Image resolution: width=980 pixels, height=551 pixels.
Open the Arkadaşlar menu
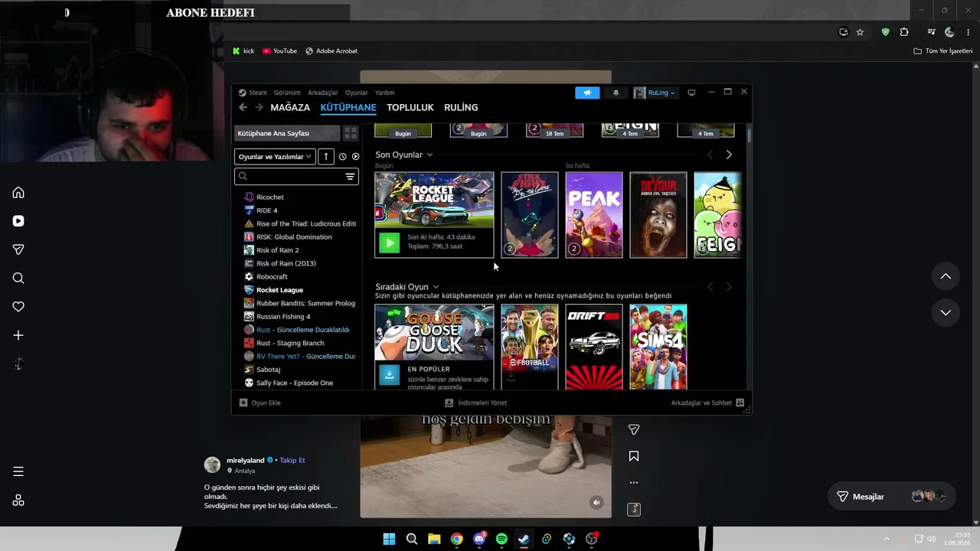click(x=323, y=93)
